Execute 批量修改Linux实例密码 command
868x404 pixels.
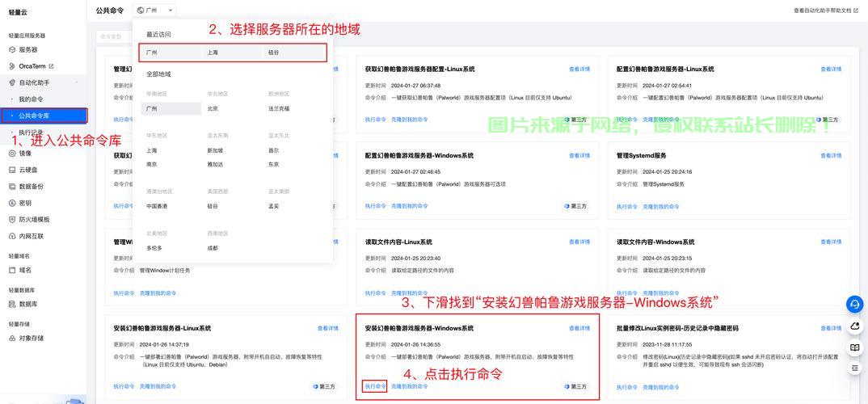coord(626,387)
